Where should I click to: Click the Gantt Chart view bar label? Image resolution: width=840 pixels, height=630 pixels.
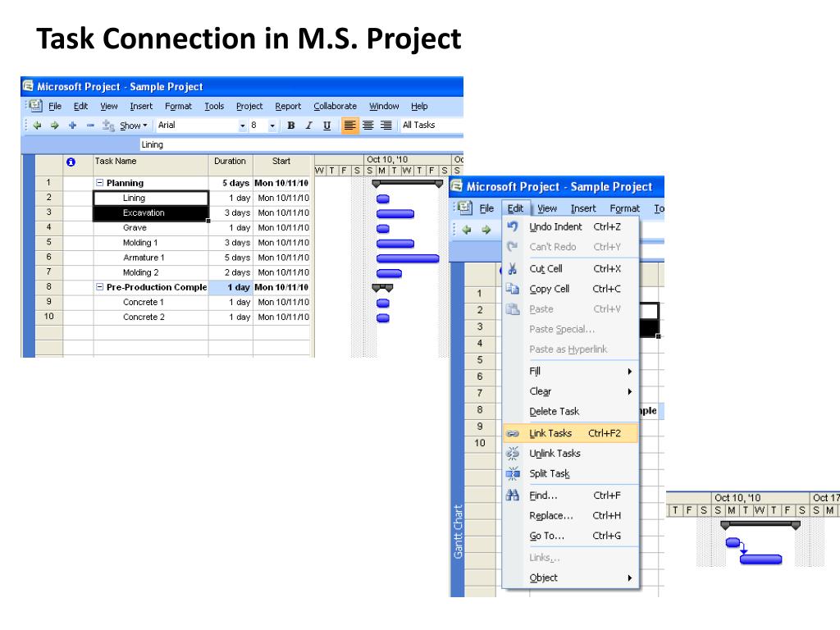pos(458,532)
